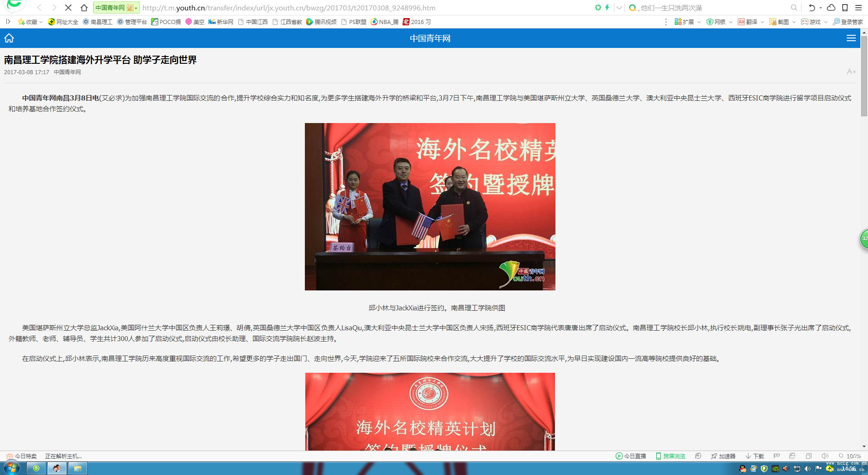
Task: Open the 新华网 bookmark
Action: tap(221, 22)
